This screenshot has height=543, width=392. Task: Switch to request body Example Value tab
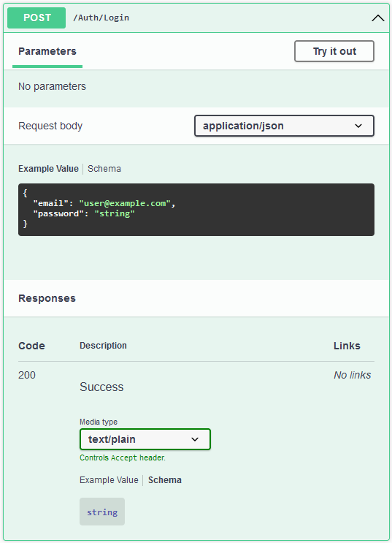point(48,169)
